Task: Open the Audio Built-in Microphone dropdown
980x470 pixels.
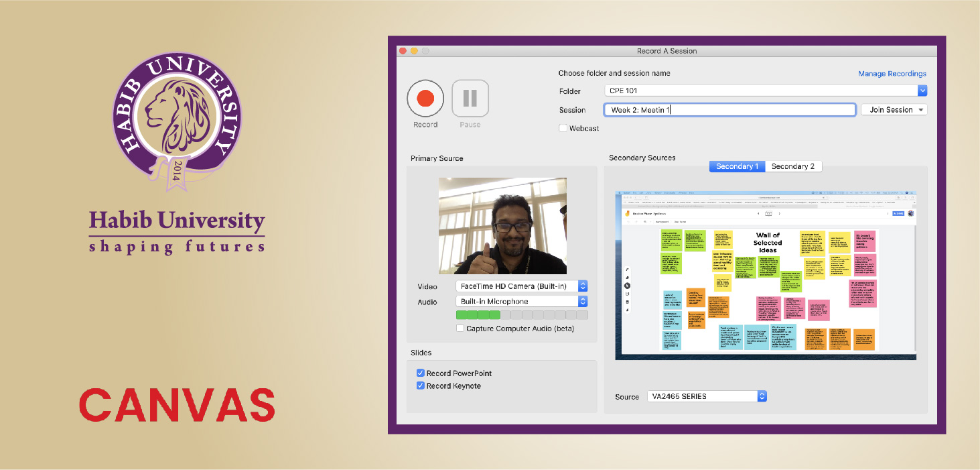Action: [x=522, y=302]
